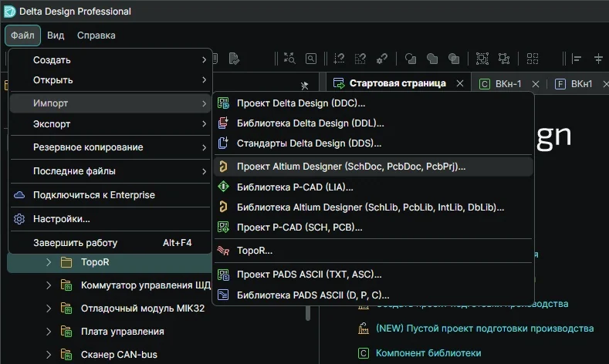This screenshot has width=609, height=364.
Task: Import Проект Delta Design (DDC)
Action: (373, 103)
